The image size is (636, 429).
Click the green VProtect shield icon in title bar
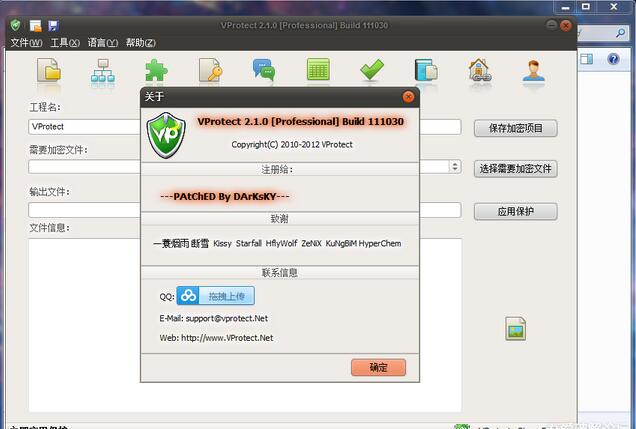click(15, 25)
